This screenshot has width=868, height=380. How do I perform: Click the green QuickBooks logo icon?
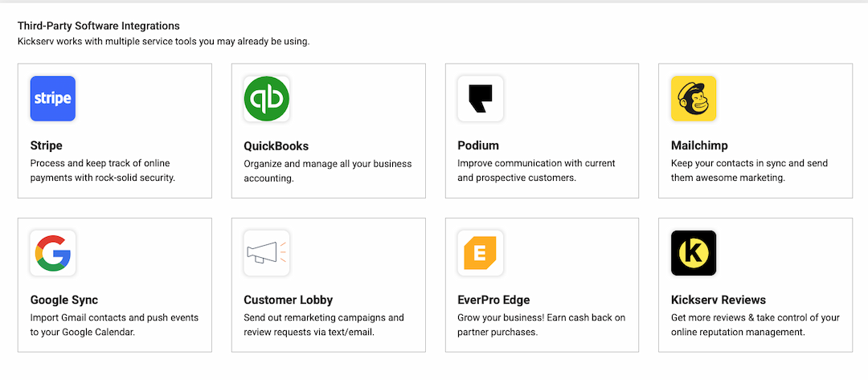tap(267, 99)
